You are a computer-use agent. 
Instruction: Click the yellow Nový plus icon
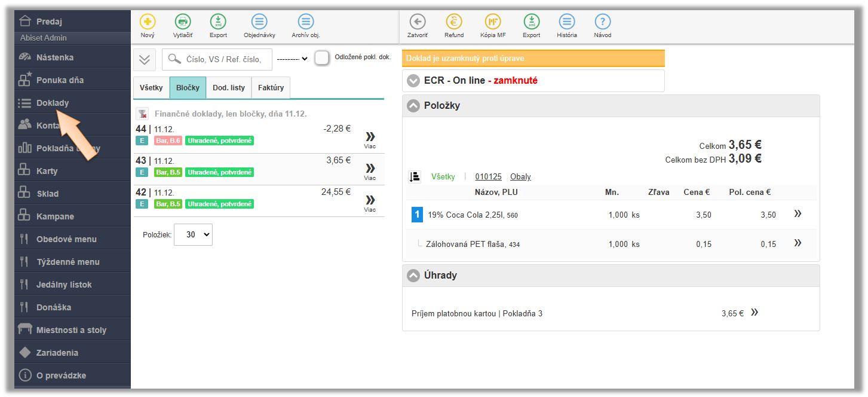click(147, 22)
